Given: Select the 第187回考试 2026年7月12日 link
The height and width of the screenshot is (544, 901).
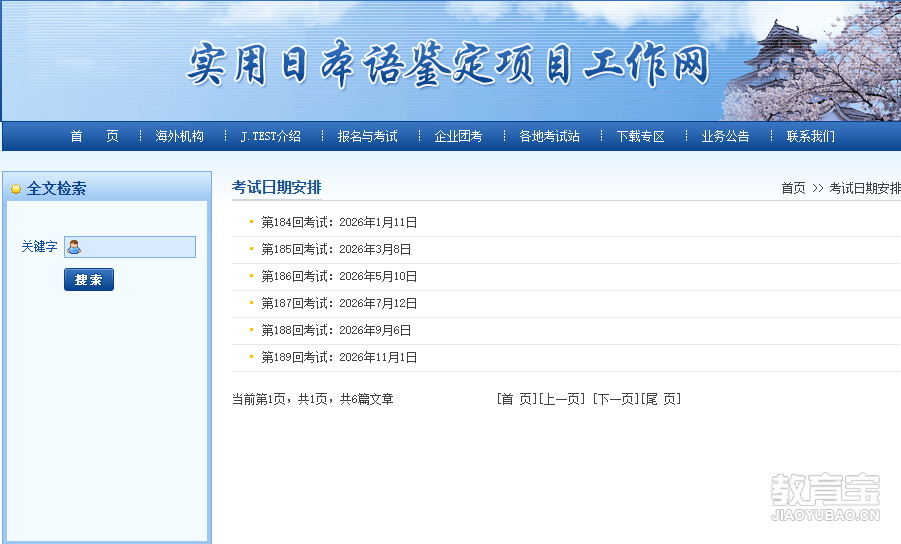Looking at the screenshot, I should pyautogui.click(x=339, y=303).
